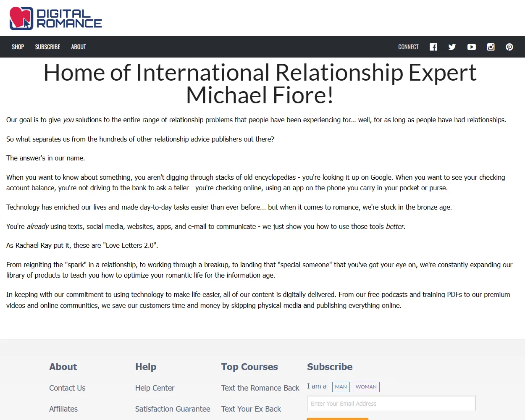This screenshot has height=420, width=525.
Task: Open the Satisfaction Guarantee link
Action: pyautogui.click(x=173, y=409)
